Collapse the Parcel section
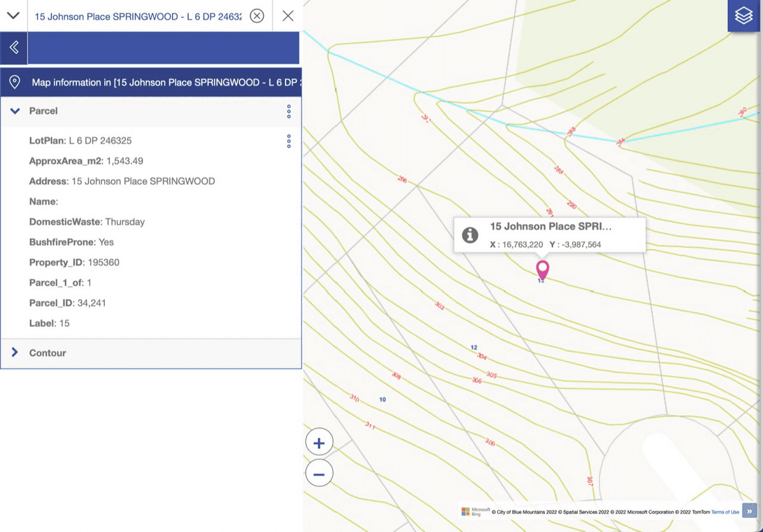Viewport: 763px width, 532px height. (15, 111)
